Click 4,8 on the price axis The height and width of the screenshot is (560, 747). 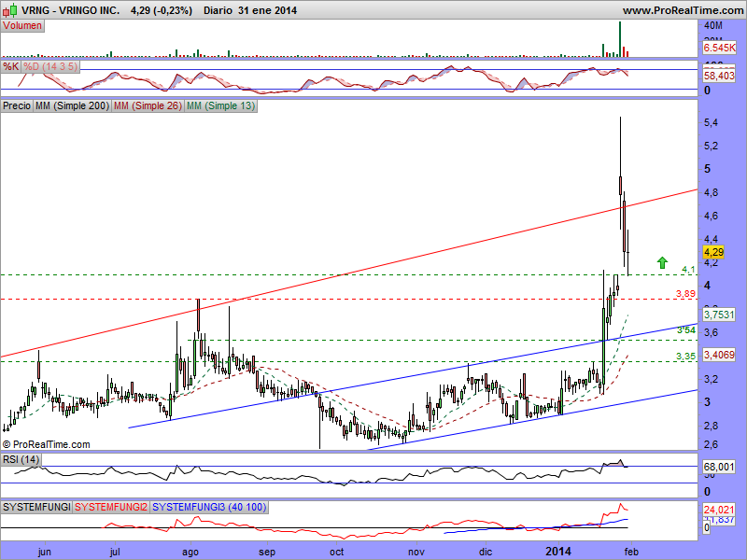pos(711,193)
